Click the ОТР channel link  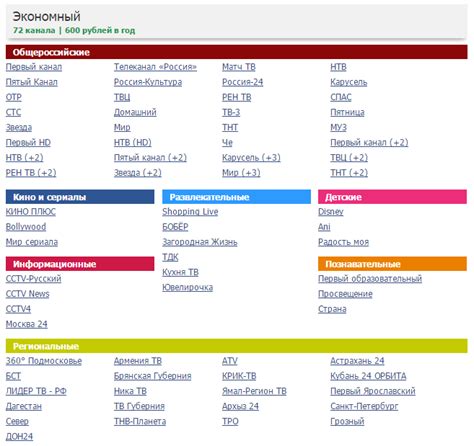tap(14, 97)
